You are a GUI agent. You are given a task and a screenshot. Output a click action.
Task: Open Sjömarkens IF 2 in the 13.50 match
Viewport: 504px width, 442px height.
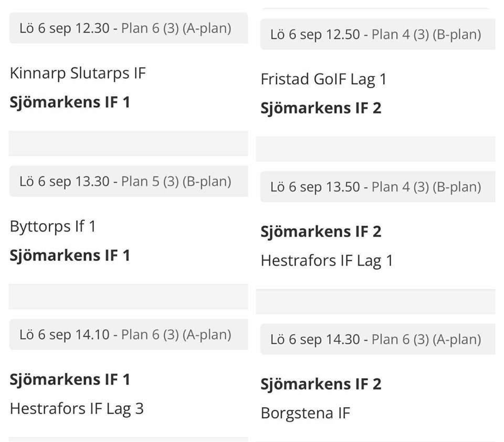[x=321, y=231]
